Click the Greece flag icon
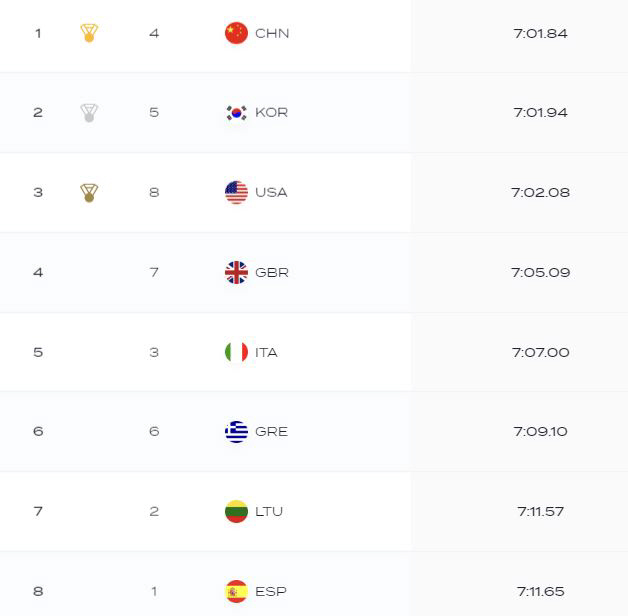Image resolution: width=628 pixels, height=616 pixels. tap(236, 431)
